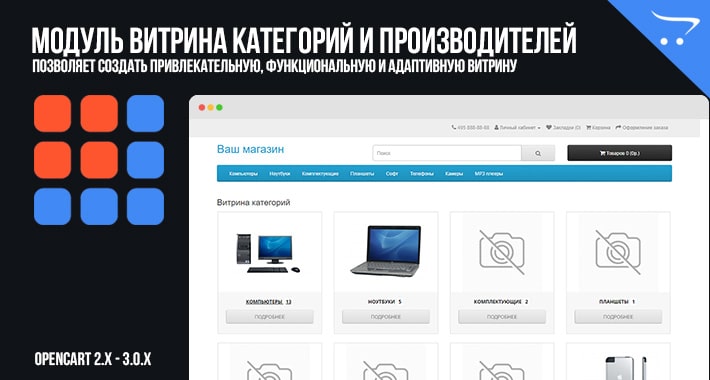The width and height of the screenshot is (710, 380).
Task: Go to Оформление заказа checkout link
Action: [x=642, y=128]
